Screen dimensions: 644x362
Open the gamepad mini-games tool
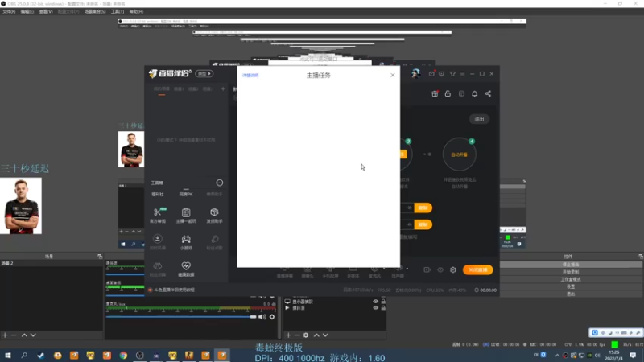coord(186,242)
